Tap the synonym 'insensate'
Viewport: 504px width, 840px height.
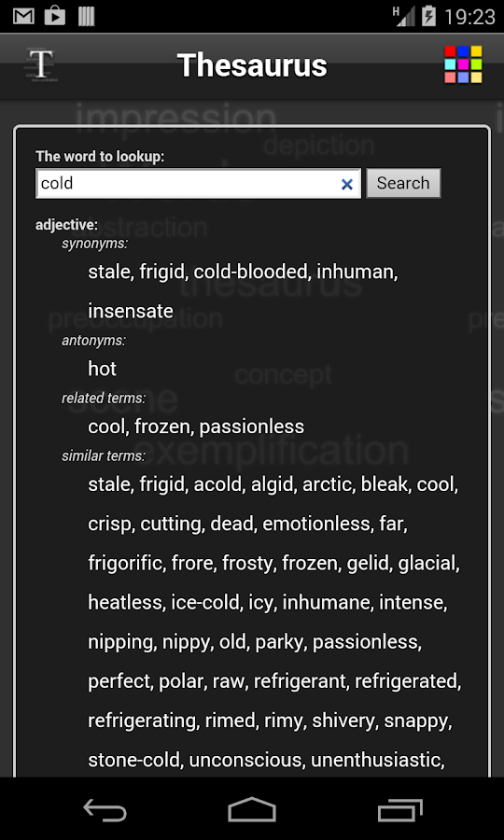pos(131,311)
